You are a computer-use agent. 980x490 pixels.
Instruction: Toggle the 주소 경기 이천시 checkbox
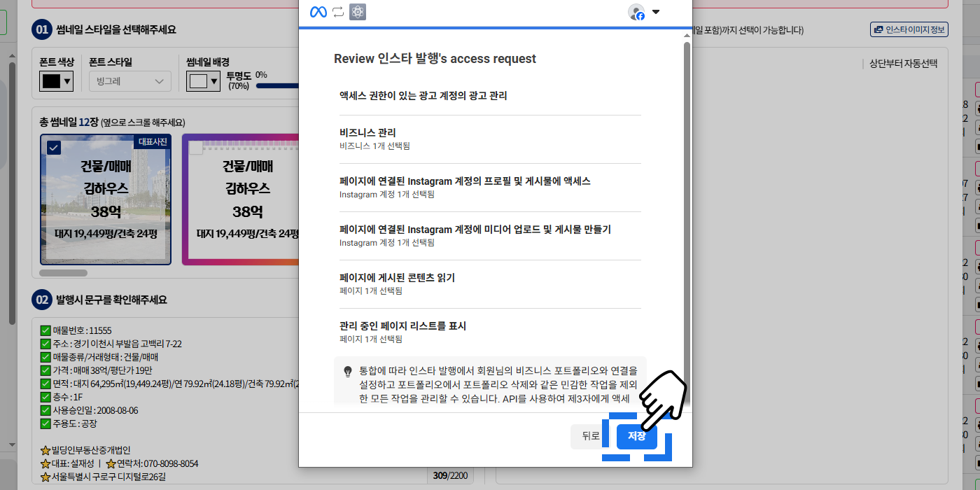click(x=45, y=344)
